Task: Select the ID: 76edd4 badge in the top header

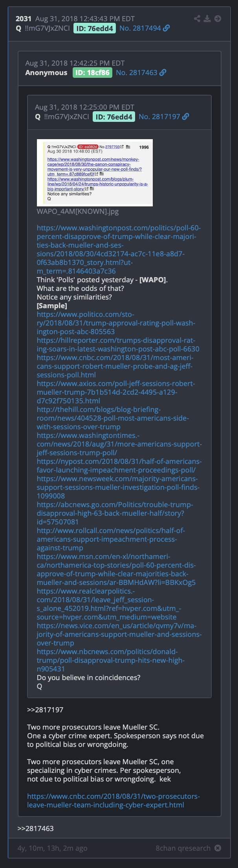Action: [95, 28]
